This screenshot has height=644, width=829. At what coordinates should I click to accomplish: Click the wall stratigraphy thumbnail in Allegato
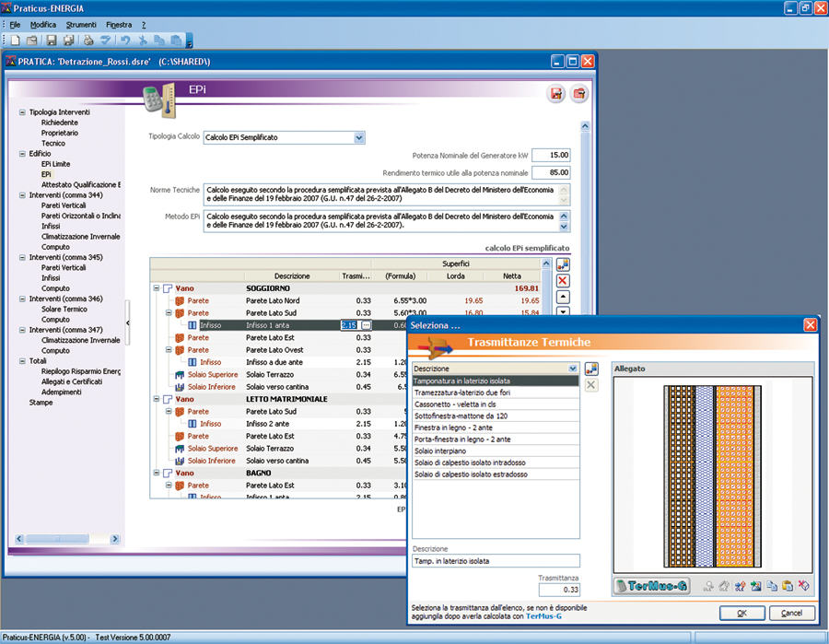(712, 476)
